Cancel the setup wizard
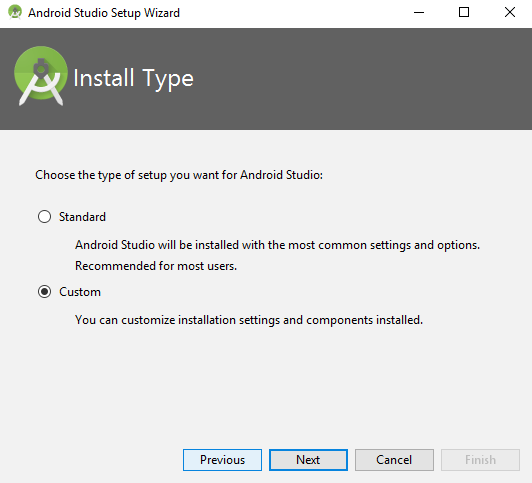 [394, 460]
